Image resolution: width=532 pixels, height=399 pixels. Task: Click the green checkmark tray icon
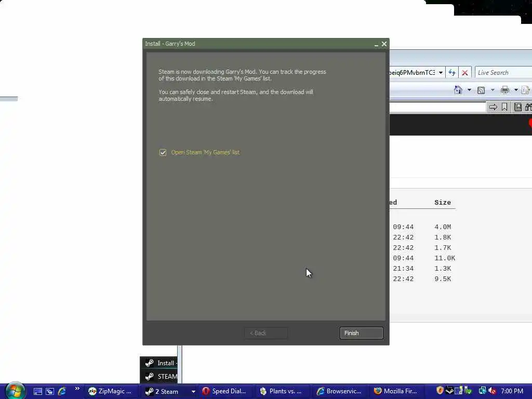(468, 391)
